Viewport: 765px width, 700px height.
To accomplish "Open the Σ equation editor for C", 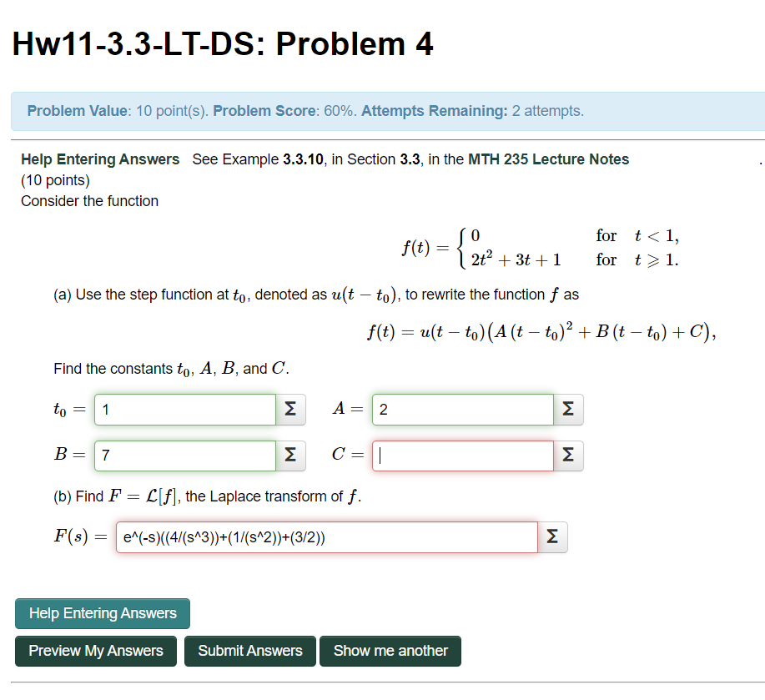I will pyautogui.click(x=568, y=455).
